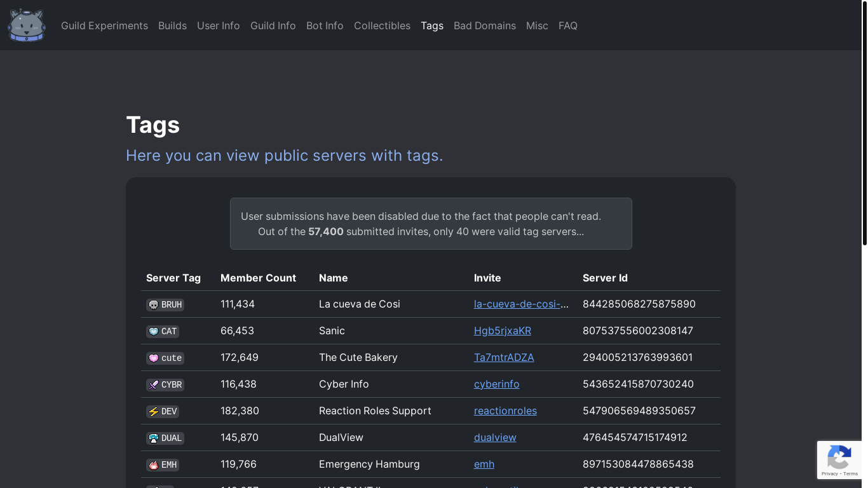
Task: Open Guild Experiments in the navbar
Action: click(x=104, y=25)
